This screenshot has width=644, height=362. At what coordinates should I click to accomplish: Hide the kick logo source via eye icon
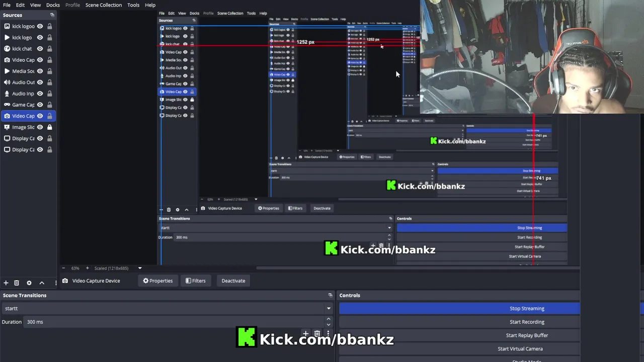pos(40,37)
